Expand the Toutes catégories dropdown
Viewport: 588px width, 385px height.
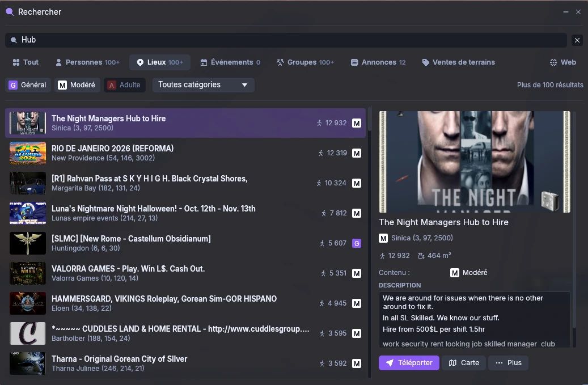coord(203,84)
